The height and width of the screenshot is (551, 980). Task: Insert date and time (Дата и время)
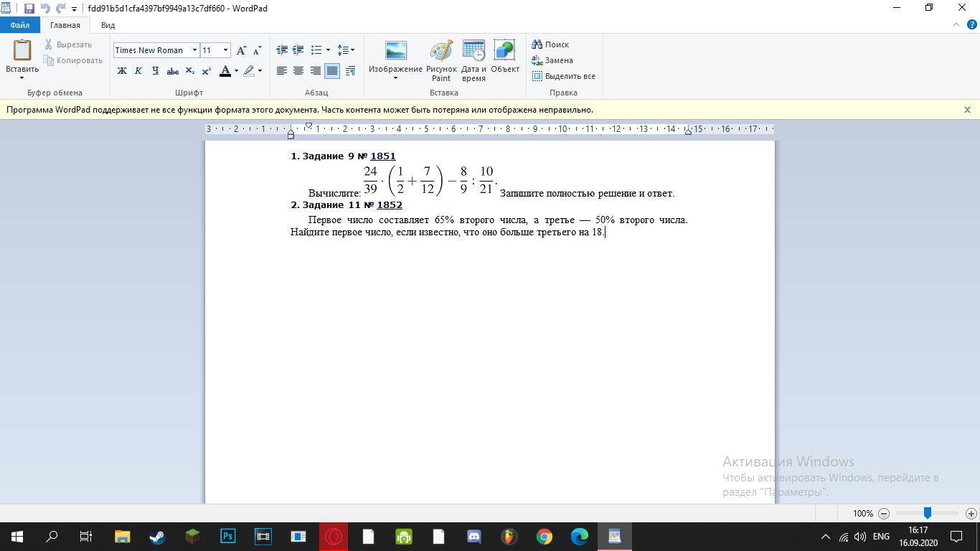(x=473, y=60)
